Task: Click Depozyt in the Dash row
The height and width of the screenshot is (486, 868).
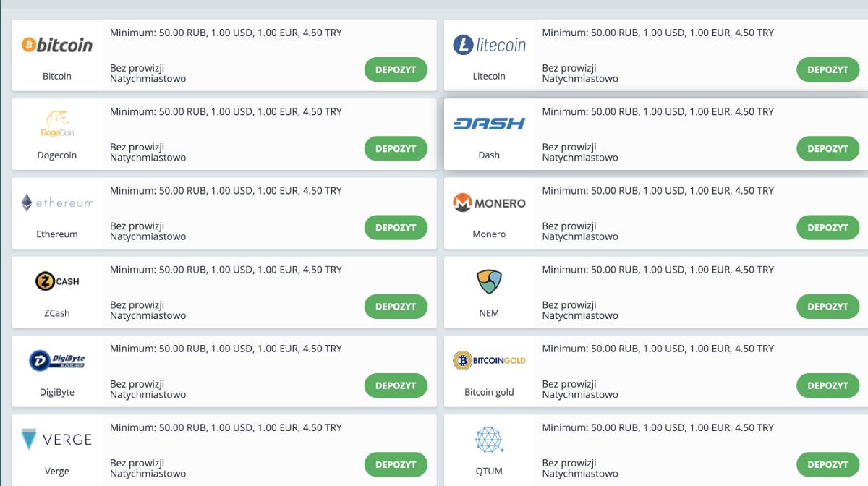Action: point(827,149)
